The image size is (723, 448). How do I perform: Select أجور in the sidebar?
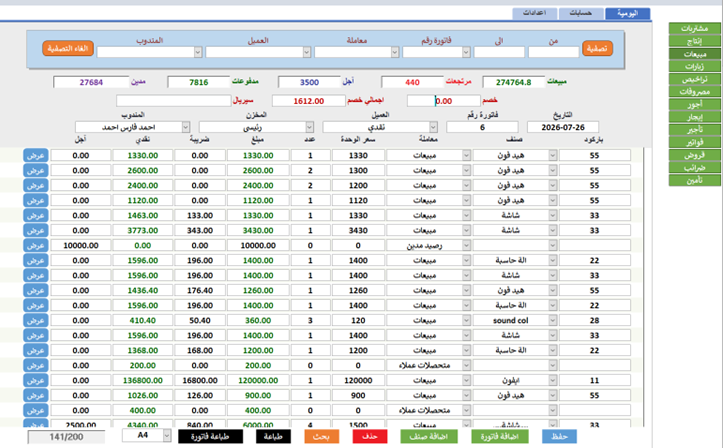click(x=694, y=105)
